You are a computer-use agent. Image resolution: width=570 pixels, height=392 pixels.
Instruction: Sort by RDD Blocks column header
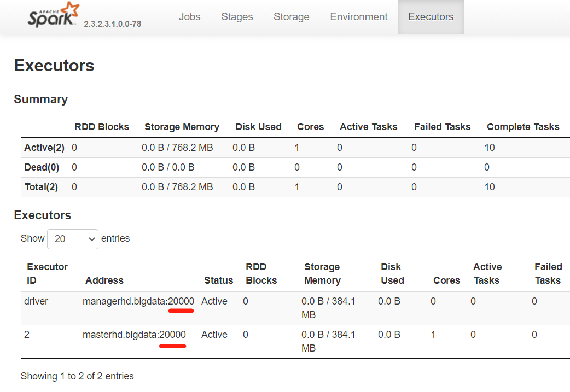tap(261, 273)
